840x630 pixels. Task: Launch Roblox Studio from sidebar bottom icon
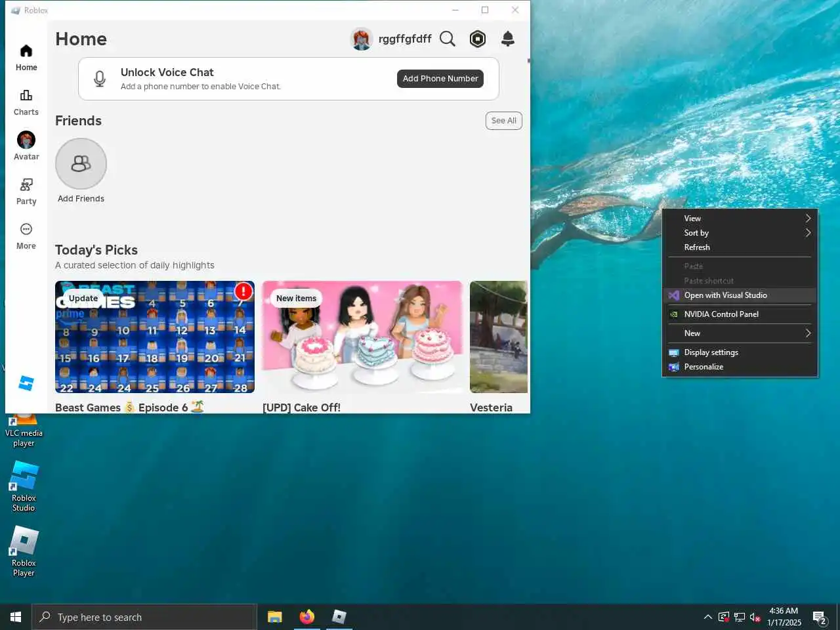(26, 383)
